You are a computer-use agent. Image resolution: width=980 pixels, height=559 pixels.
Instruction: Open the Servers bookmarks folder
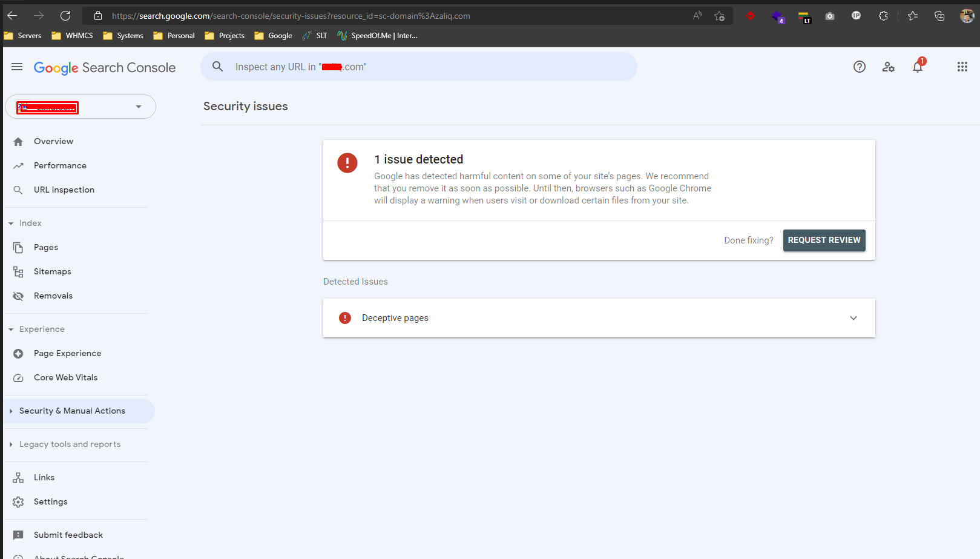pos(22,36)
